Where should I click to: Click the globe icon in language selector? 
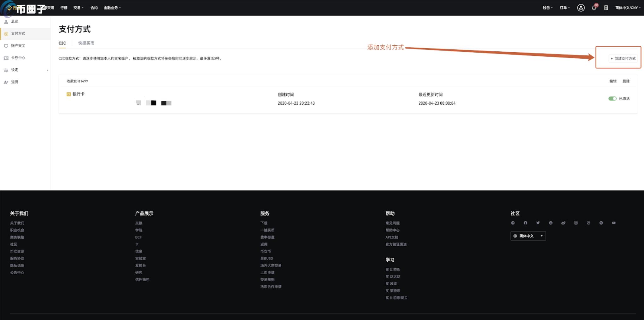pos(515,236)
